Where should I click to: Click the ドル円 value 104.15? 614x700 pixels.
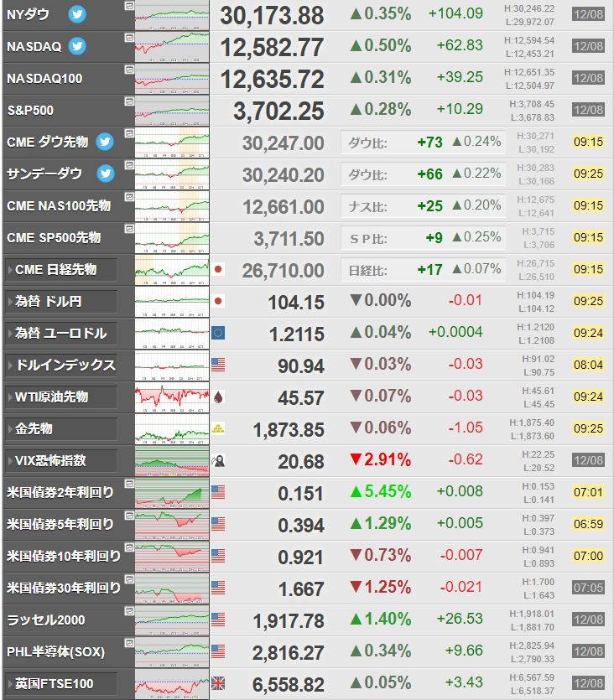coord(296,303)
